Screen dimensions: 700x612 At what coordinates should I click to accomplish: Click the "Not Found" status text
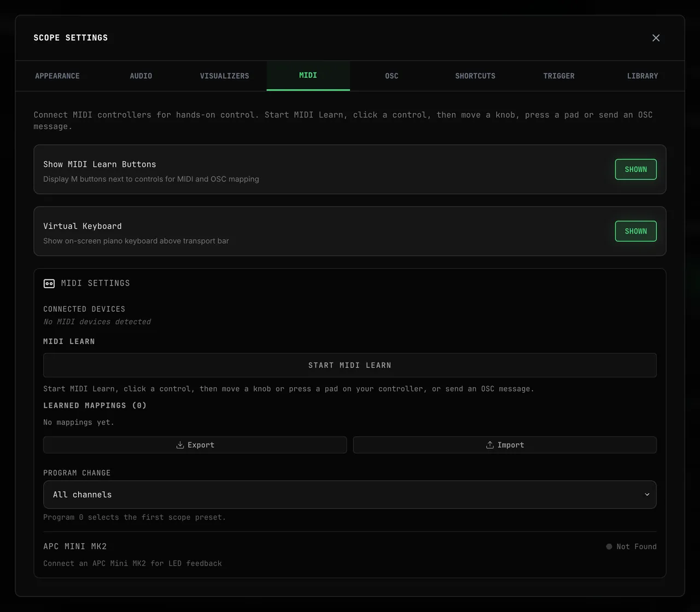pos(637,546)
